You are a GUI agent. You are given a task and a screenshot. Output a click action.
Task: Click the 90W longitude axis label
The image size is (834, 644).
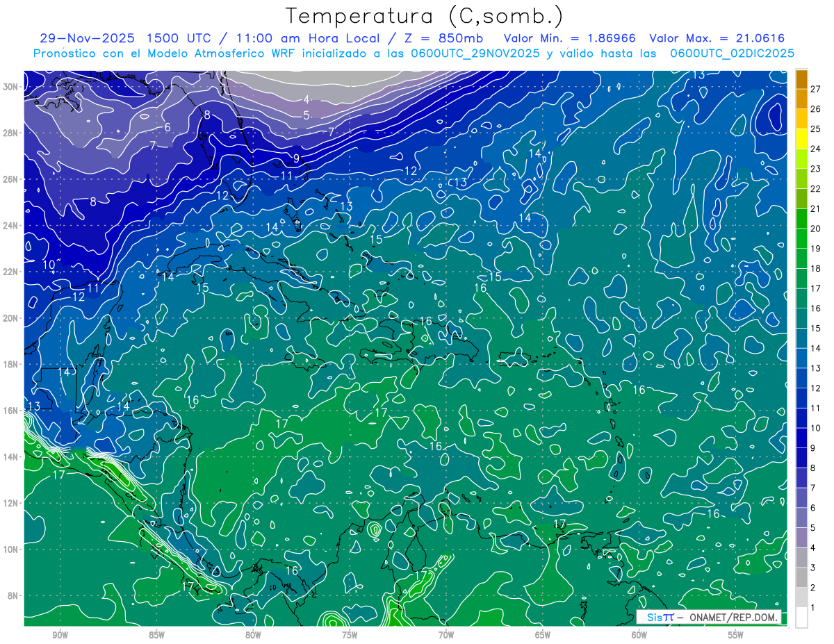pyautogui.click(x=60, y=636)
